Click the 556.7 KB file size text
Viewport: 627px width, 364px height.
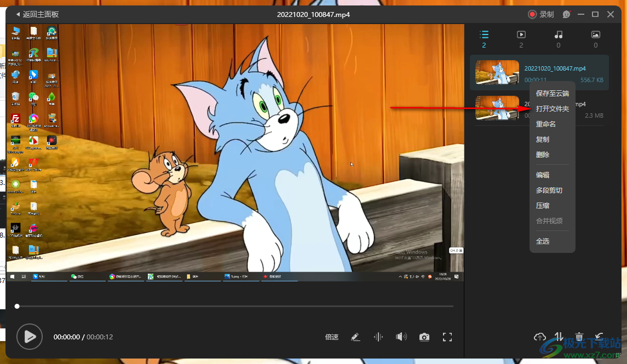tap(592, 80)
